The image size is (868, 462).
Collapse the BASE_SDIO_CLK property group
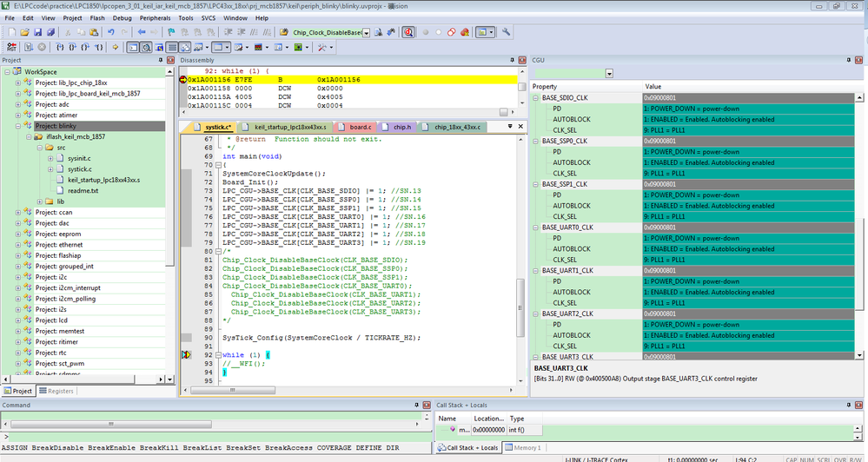pos(536,98)
